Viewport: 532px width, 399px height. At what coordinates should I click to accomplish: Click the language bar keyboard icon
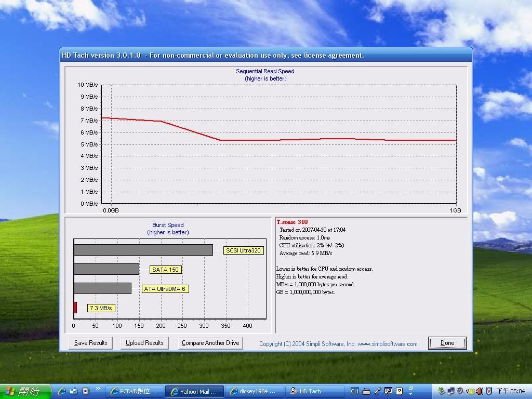pyautogui.click(x=366, y=391)
